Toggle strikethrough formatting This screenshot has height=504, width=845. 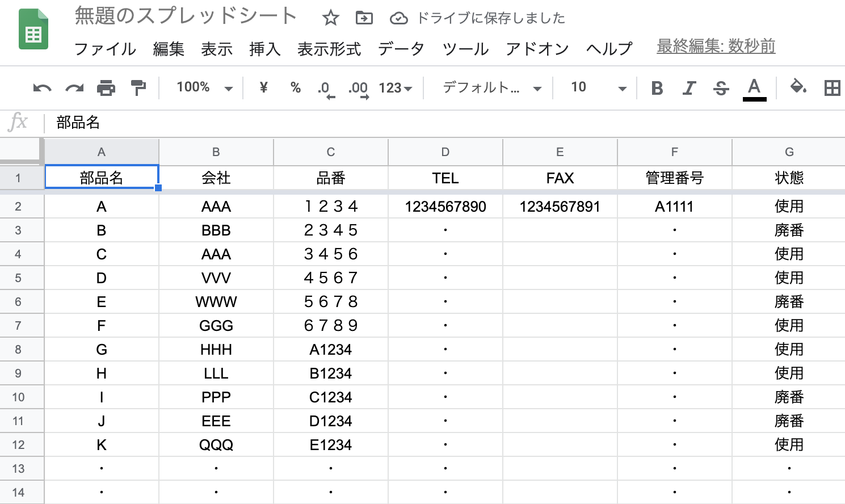tap(721, 88)
